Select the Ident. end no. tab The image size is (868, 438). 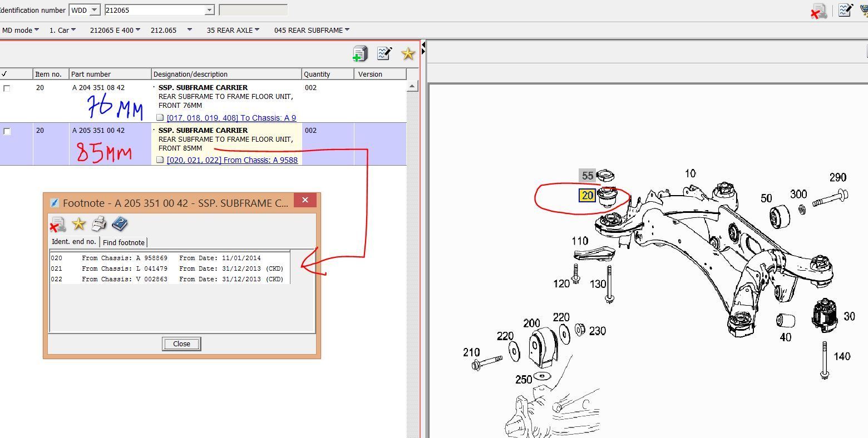click(x=73, y=242)
